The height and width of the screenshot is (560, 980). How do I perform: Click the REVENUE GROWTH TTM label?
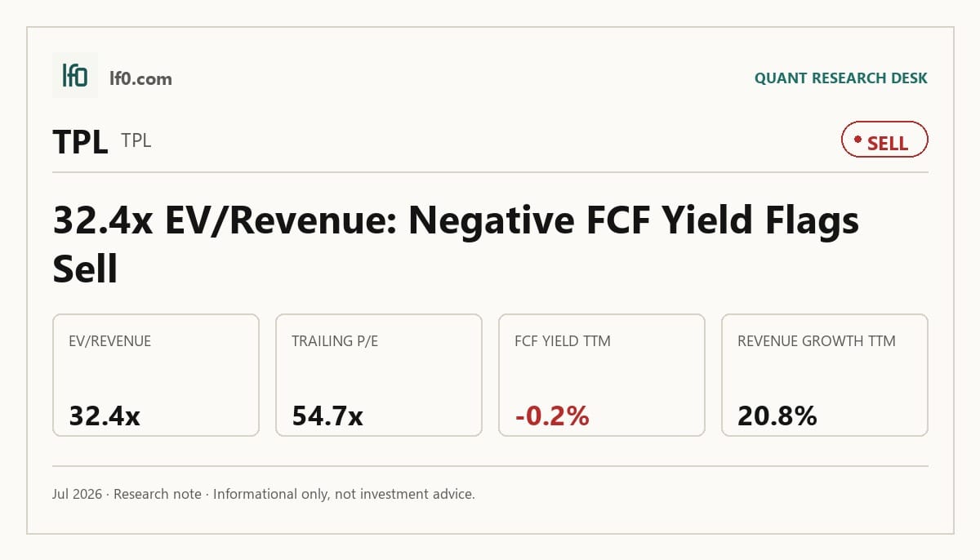[x=817, y=341]
